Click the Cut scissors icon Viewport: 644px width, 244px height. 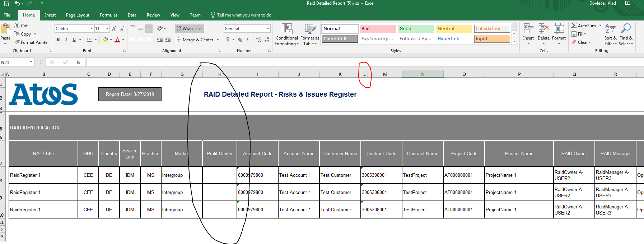click(x=17, y=26)
